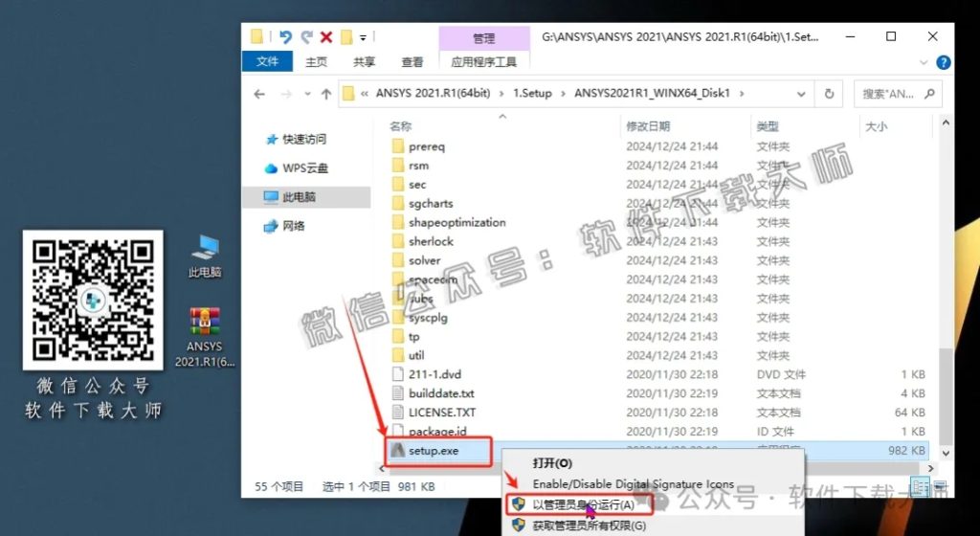
Task: Select the builddate.txt file
Action: coord(441,393)
